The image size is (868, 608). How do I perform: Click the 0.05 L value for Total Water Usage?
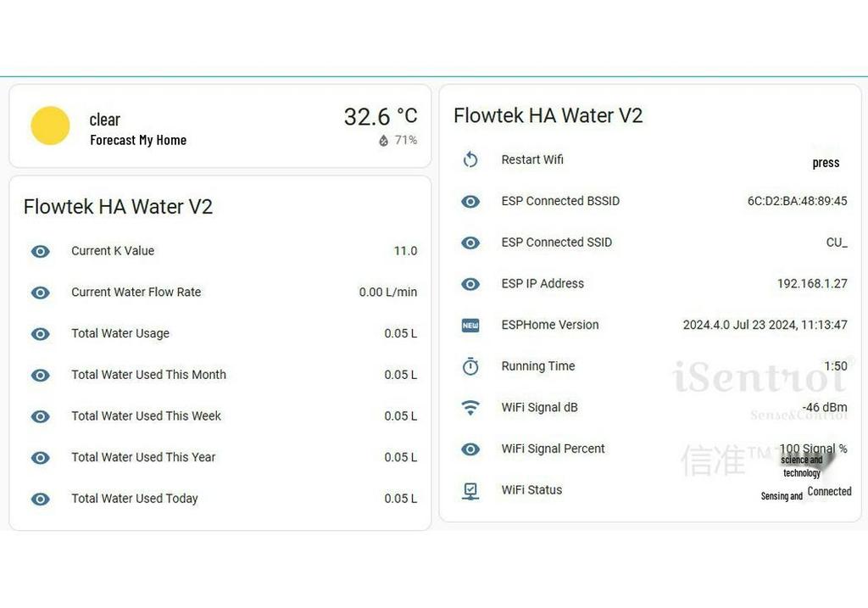pos(401,333)
